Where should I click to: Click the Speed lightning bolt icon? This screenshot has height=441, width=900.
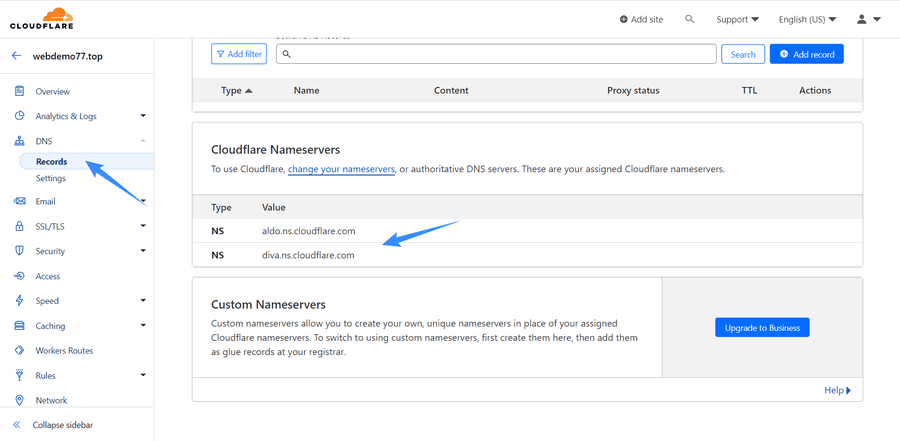click(20, 300)
